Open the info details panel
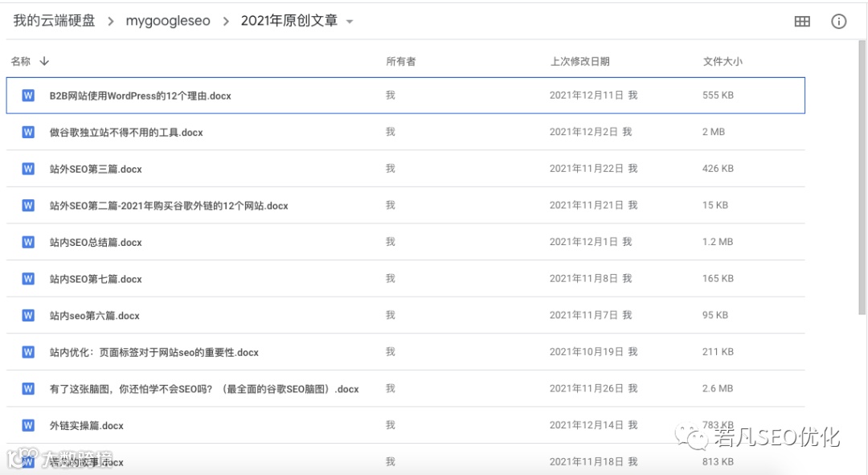Viewport: 868px width, 475px height. coord(838,22)
